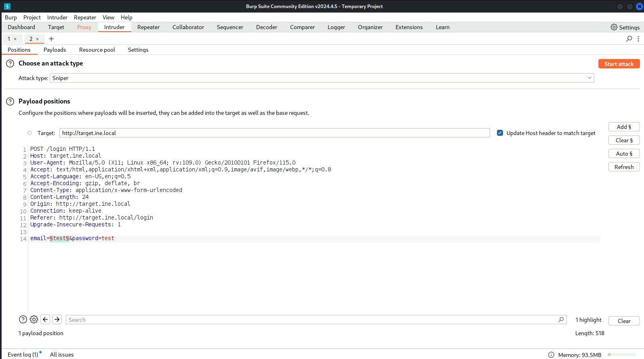Screen dimensions: 644x359
Task: Click the POST /login HTTP/1.1 request line
Action: (x=63, y=149)
